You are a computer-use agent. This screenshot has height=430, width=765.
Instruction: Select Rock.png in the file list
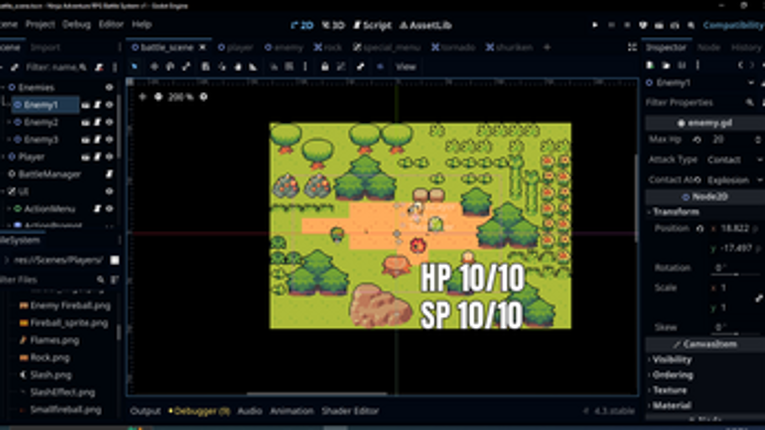pos(47,357)
